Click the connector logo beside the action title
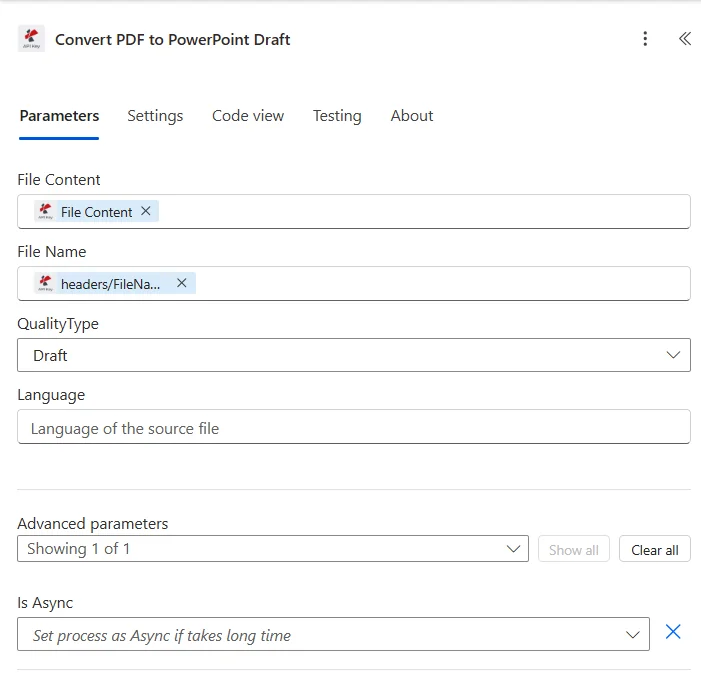This screenshot has height=686, width=701. [x=31, y=39]
